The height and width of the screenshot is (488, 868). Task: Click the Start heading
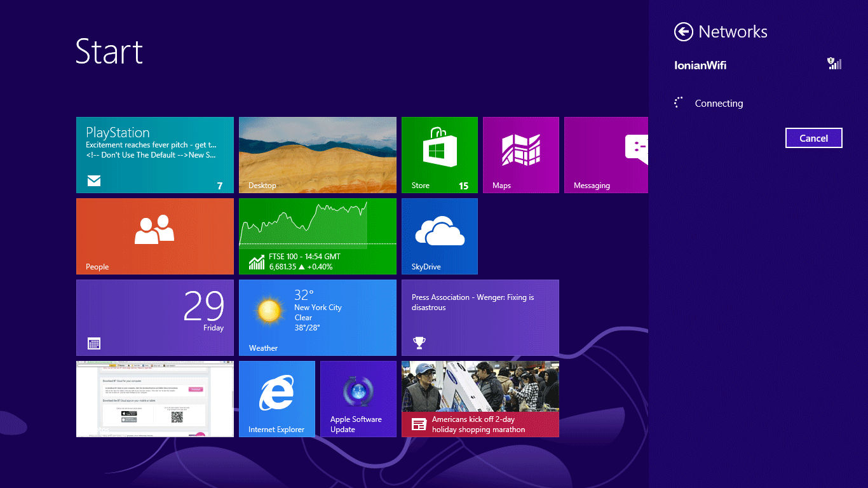pos(109,51)
